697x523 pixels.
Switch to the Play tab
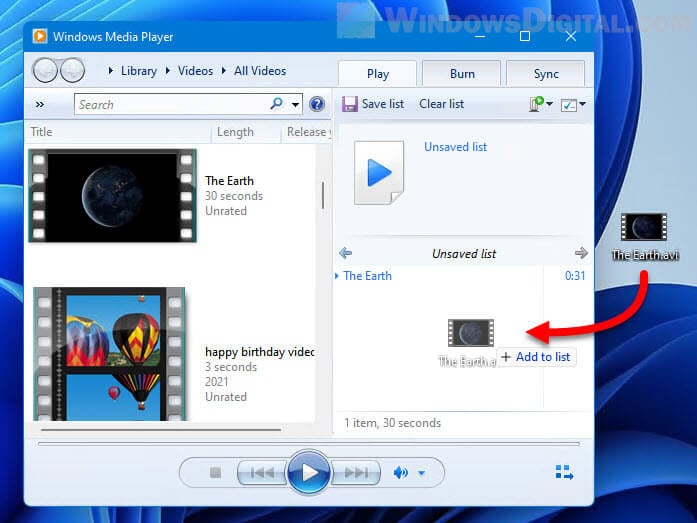378,74
